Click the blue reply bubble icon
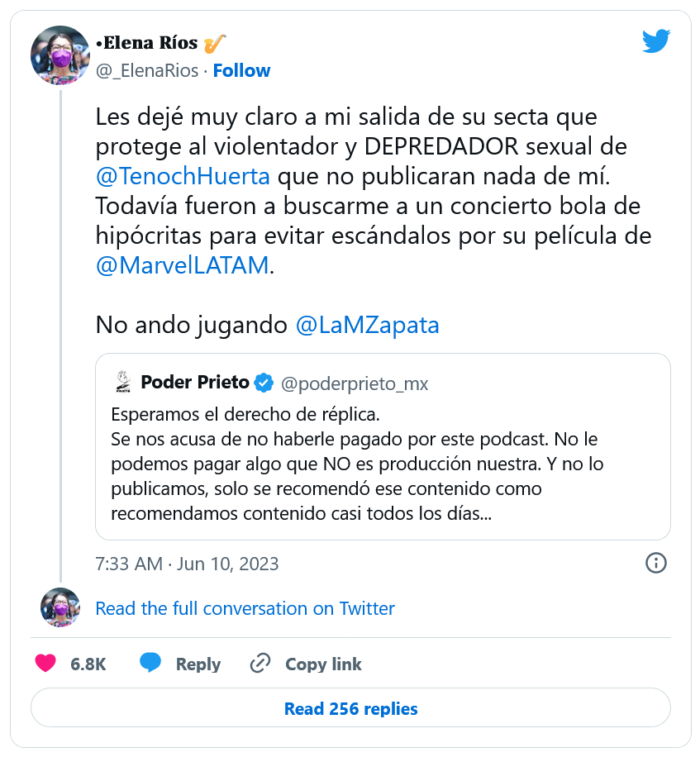The width and height of the screenshot is (700, 757). coord(150,663)
